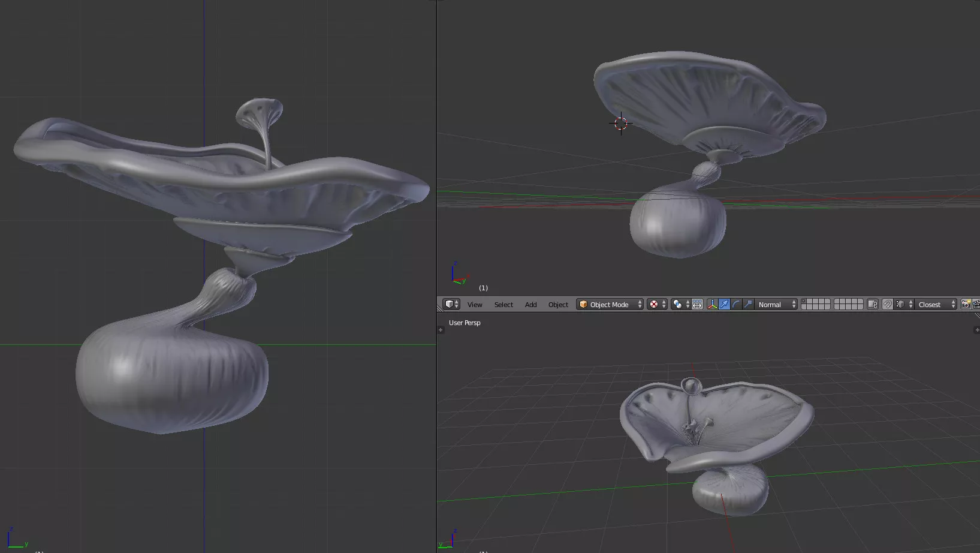Click the Add menu
Viewport: 980px width, 553px height.
530,305
